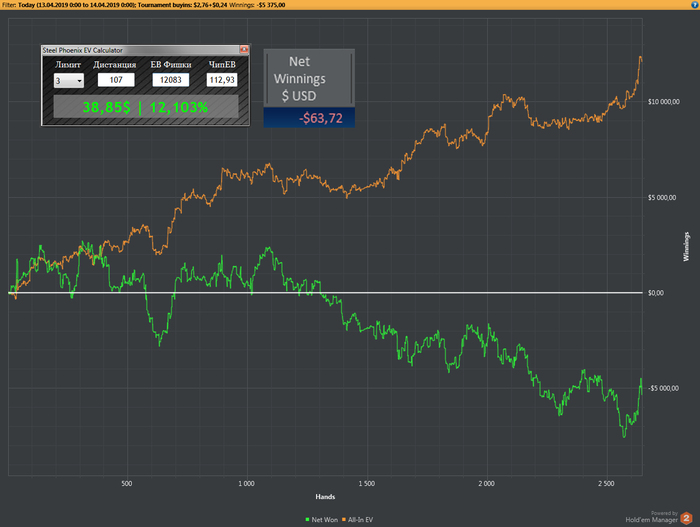Click the All-In EV legend label
The height and width of the screenshot is (527, 700).
(x=360, y=520)
